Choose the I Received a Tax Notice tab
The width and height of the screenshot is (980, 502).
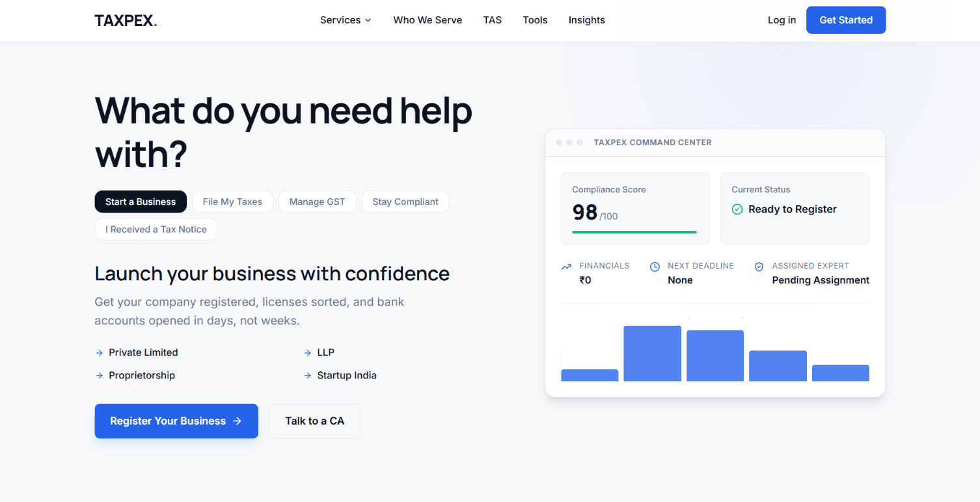156,230
